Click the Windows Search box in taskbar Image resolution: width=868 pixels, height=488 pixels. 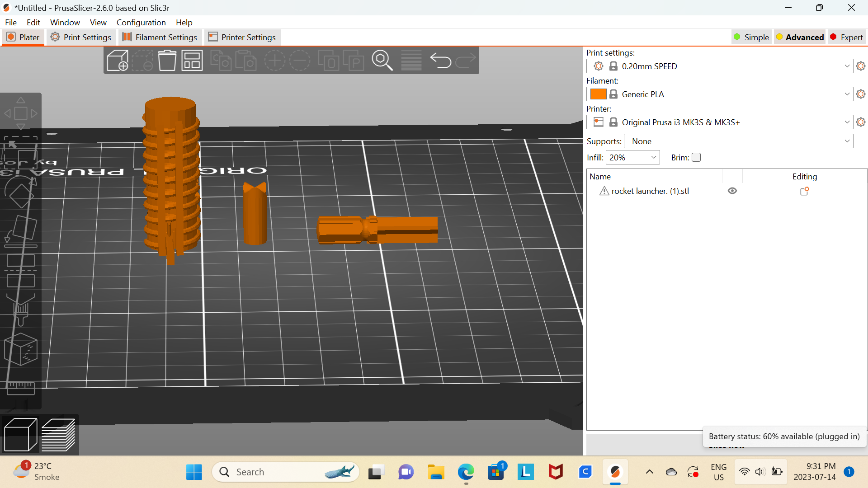[x=285, y=472]
